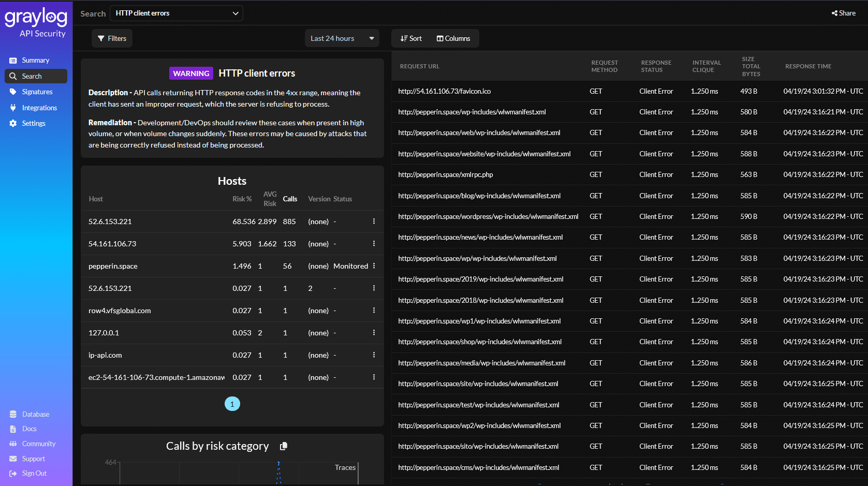Open the options menu for host 54.161.106.73

pyautogui.click(x=374, y=244)
